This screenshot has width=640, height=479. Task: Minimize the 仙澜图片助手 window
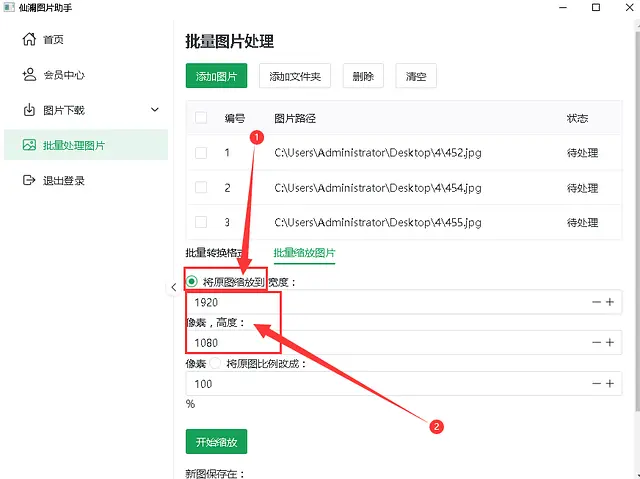click(x=563, y=7)
